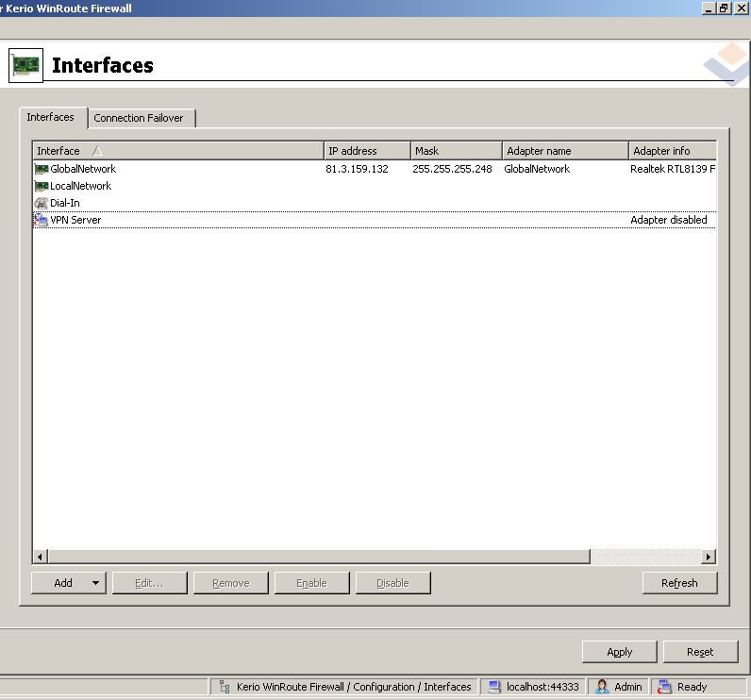Click the localhost computer icon in status bar
Image resolution: width=751 pixels, height=700 pixels.
(x=494, y=687)
